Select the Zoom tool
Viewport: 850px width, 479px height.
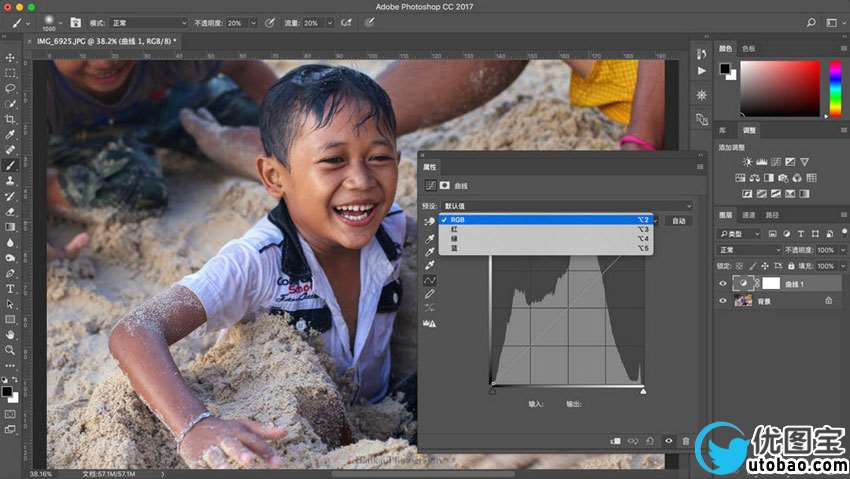click(x=10, y=351)
